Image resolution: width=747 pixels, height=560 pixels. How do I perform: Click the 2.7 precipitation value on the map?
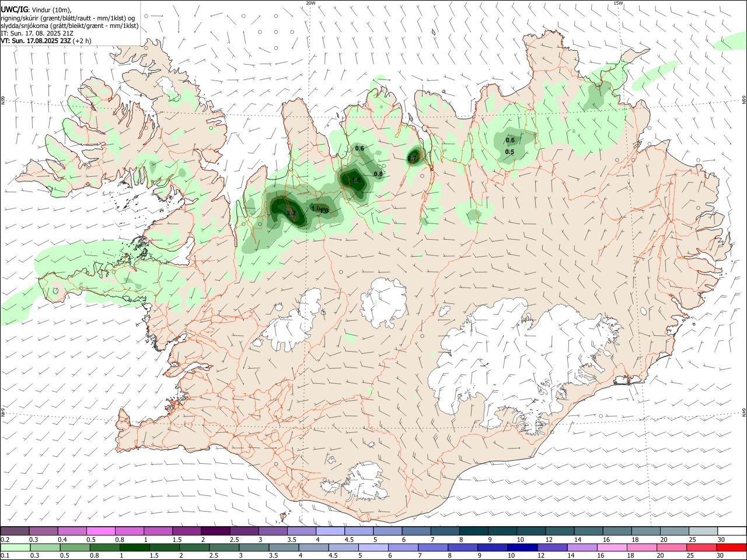(x=412, y=158)
